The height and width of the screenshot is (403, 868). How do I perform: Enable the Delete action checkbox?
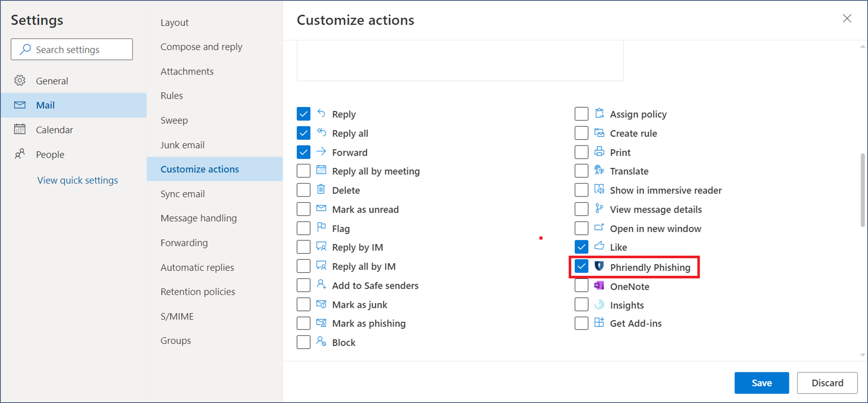(304, 190)
